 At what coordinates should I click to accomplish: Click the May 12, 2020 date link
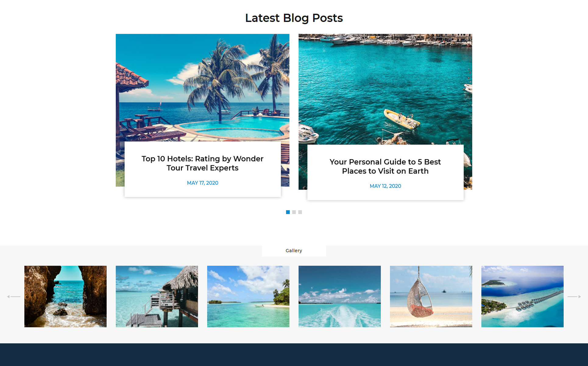point(385,186)
